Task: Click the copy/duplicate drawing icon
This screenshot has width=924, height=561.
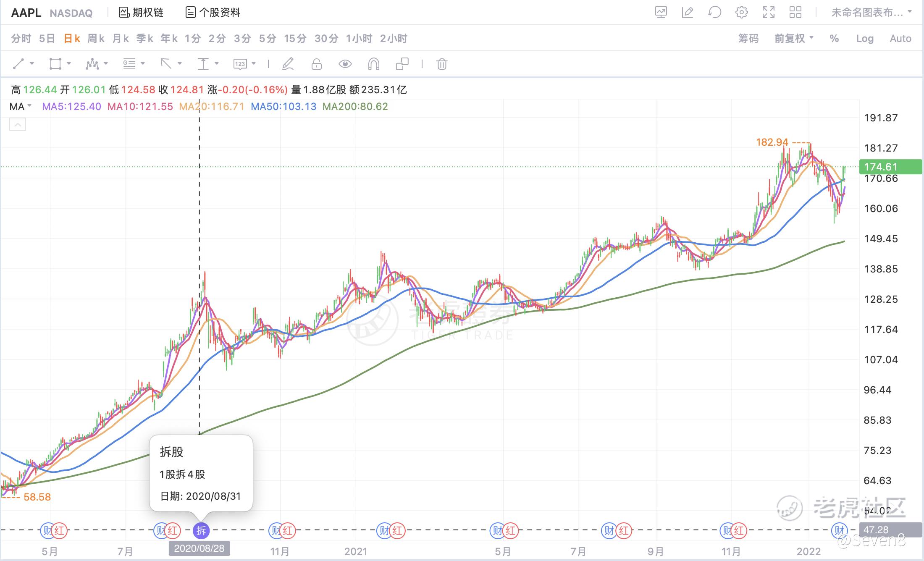Action: [402, 64]
